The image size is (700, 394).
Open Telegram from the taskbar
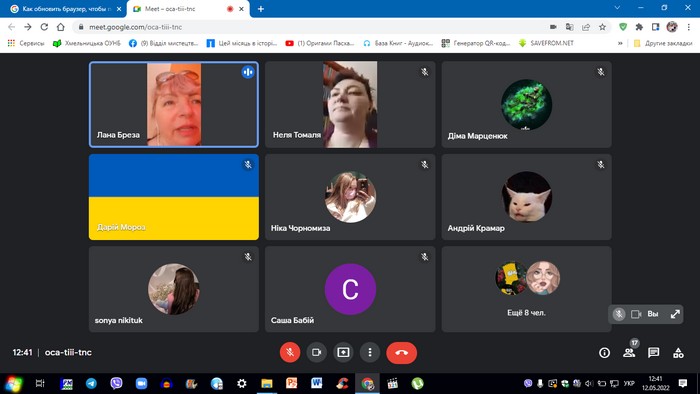91,383
